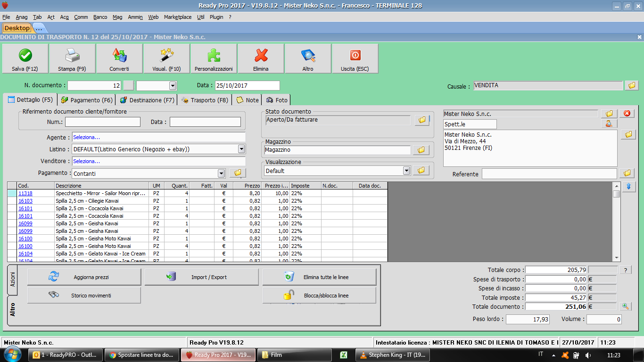This screenshot has width=644, height=362.
Task: Click the Spese di trasporto value field
Action: click(x=557, y=279)
